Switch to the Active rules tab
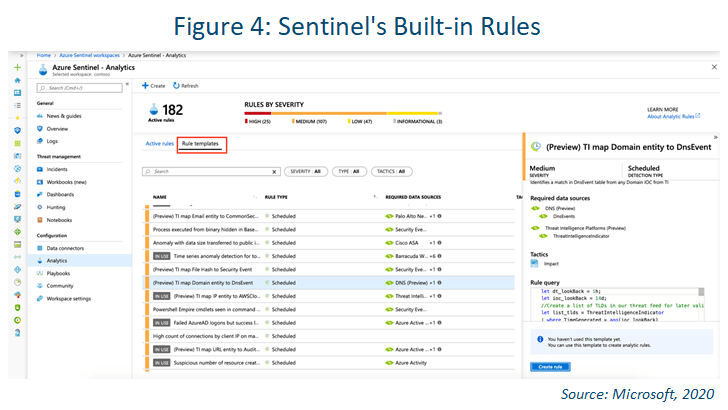Viewport: 728px width, 410px height. pos(159,143)
